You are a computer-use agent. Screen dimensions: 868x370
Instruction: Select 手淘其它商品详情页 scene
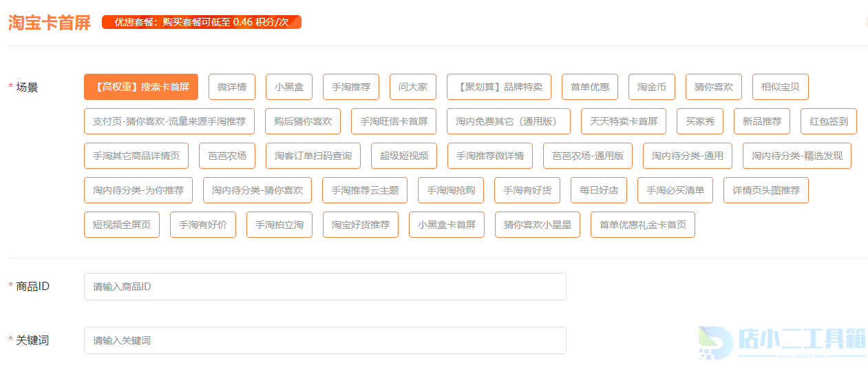pyautogui.click(x=136, y=156)
